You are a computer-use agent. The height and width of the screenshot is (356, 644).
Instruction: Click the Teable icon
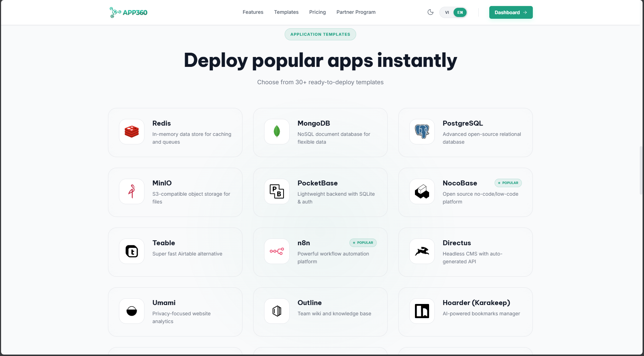(x=132, y=251)
